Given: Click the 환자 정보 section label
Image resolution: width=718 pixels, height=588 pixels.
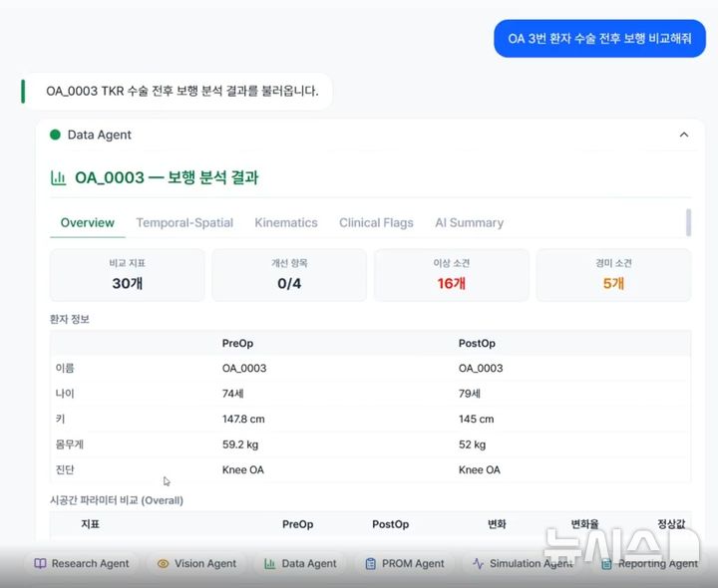Looking at the screenshot, I should (x=69, y=319).
